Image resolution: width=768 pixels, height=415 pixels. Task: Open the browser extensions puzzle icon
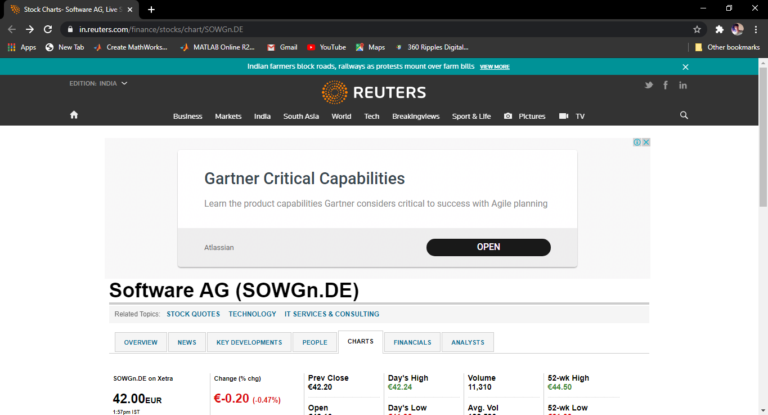[719, 29]
